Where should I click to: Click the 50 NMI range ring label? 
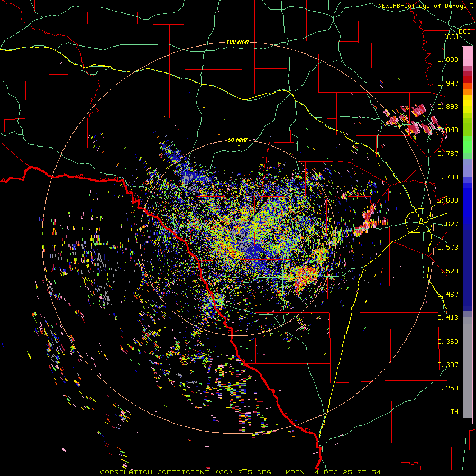[237, 140]
